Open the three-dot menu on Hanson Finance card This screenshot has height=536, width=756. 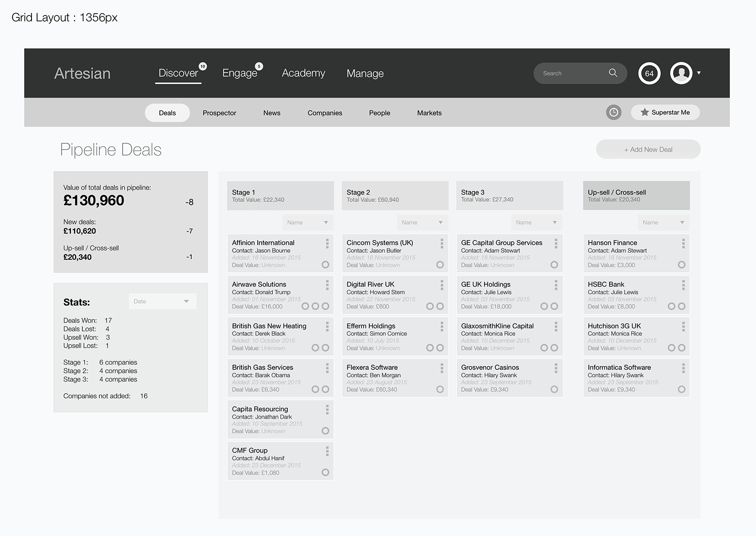[683, 243]
